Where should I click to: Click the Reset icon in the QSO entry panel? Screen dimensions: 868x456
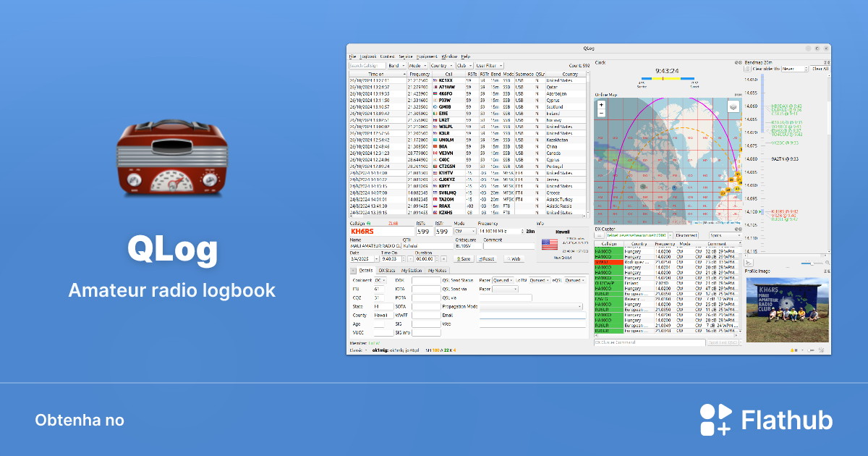point(487,259)
